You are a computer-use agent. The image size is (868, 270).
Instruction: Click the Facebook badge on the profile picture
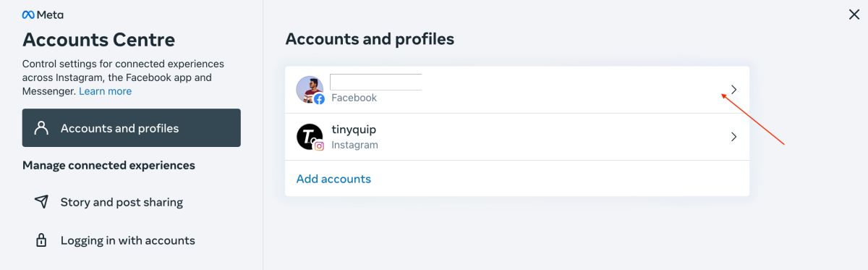[319, 99]
